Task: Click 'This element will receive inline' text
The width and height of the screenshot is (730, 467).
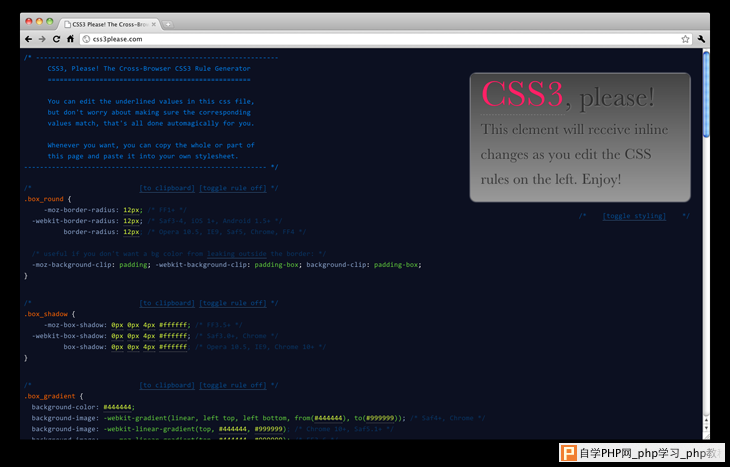Action: click(x=574, y=129)
